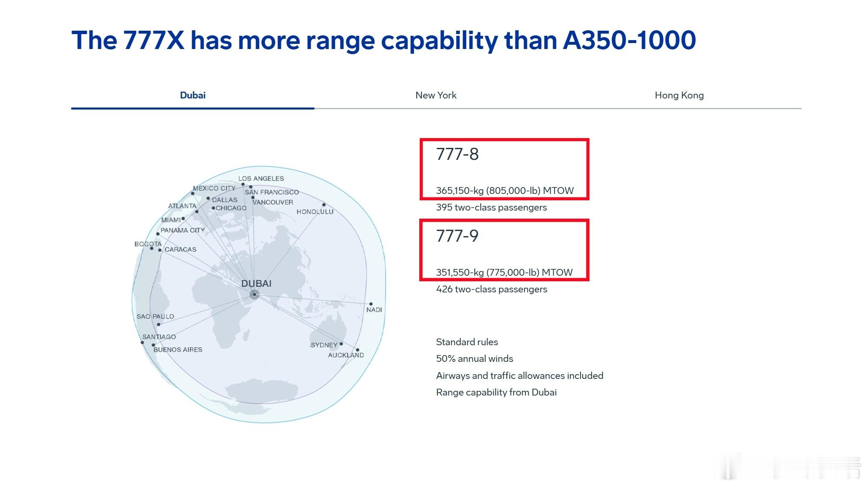The height and width of the screenshot is (488, 868).
Task: Click the 777-8 heading
Action: pyautogui.click(x=457, y=154)
